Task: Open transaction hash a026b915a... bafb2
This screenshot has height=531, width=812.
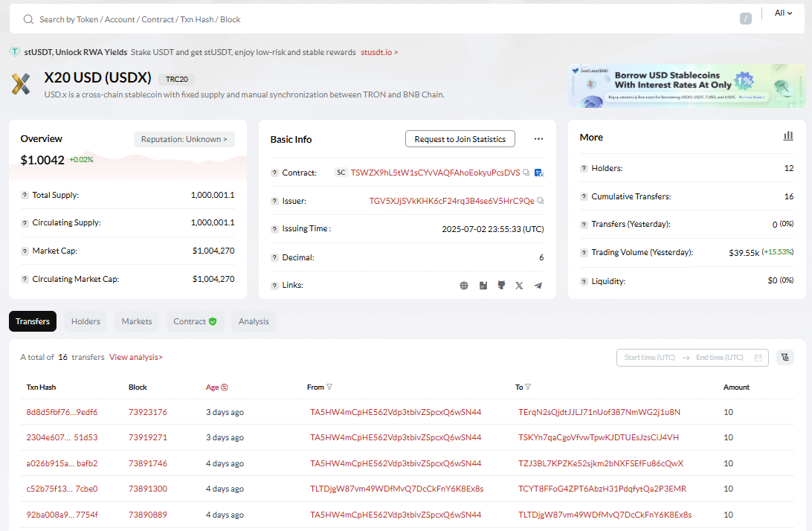Action: pyautogui.click(x=62, y=463)
